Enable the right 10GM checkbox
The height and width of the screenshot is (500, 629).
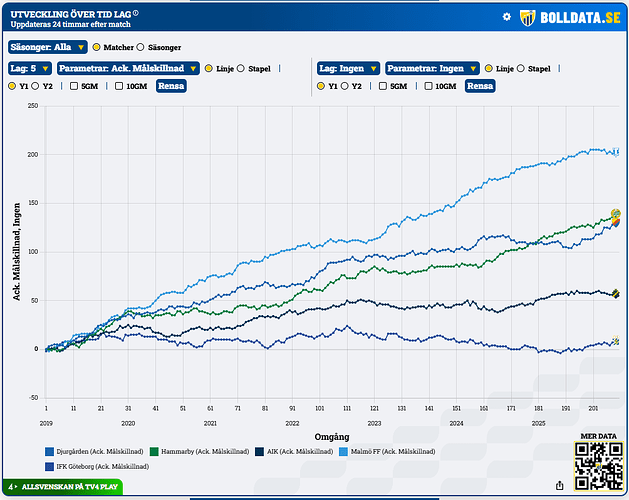(x=430, y=87)
